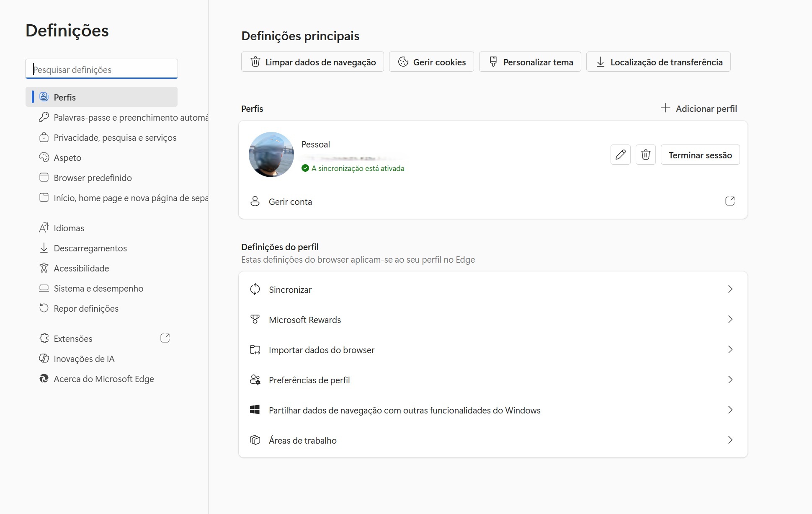Click the Sincronizar sync arrows icon
Viewport: 812px width, 514px height.
tap(255, 289)
